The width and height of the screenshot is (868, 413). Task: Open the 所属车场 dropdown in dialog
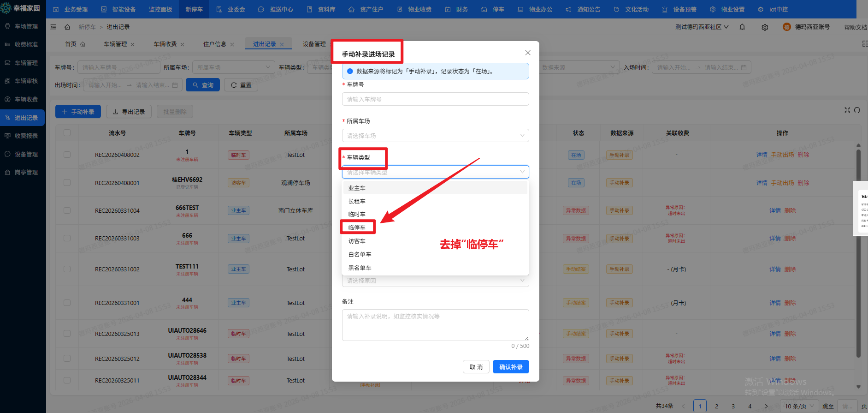click(435, 136)
